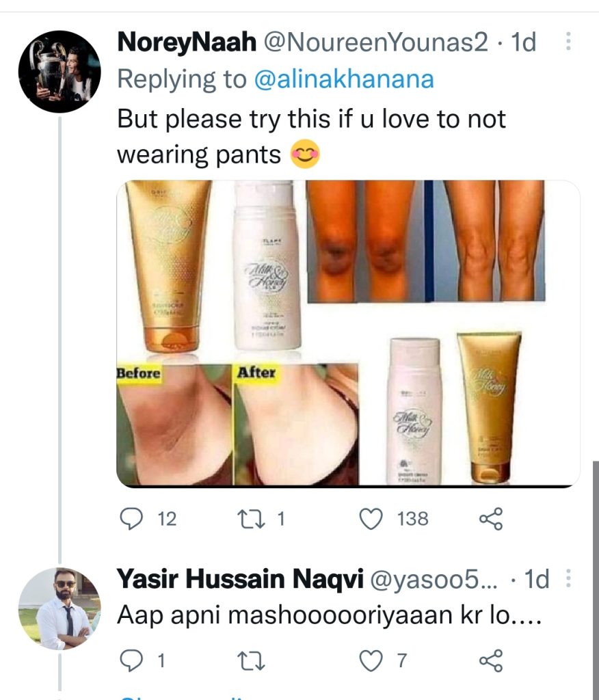This screenshot has height=700, width=599.
Task: Open more options on Yasir's reply
Action: point(567,580)
